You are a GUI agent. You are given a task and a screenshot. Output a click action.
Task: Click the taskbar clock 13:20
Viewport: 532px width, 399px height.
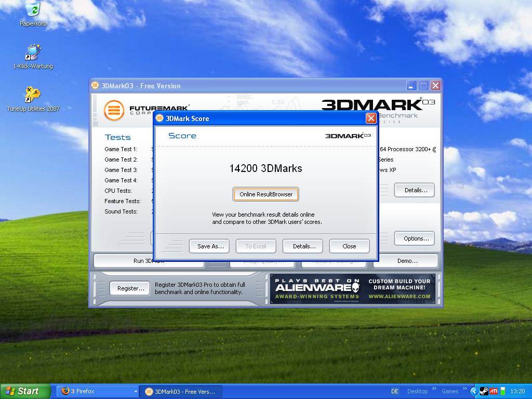(517, 391)
